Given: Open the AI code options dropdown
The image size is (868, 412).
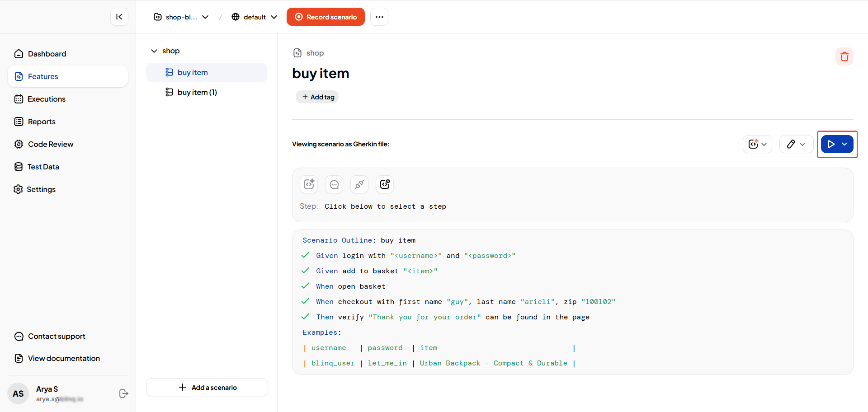Looking at the screenshot, I should (757, 144).
